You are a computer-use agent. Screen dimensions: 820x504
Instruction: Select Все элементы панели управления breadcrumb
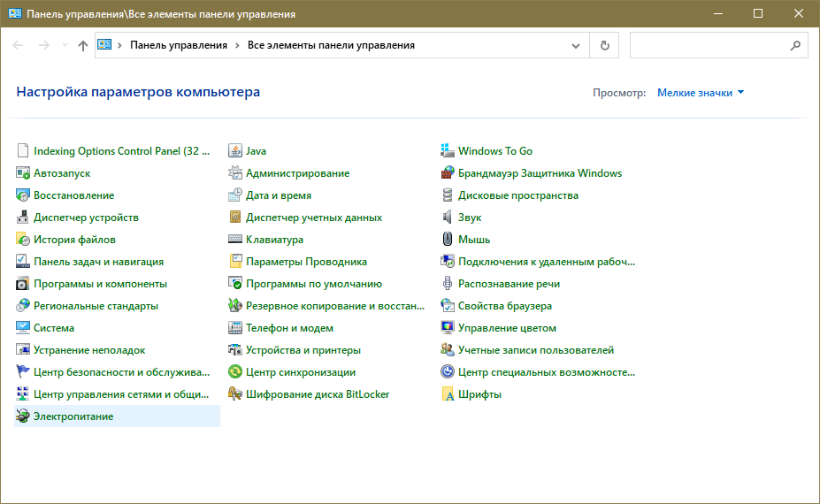tap(331, 45)
